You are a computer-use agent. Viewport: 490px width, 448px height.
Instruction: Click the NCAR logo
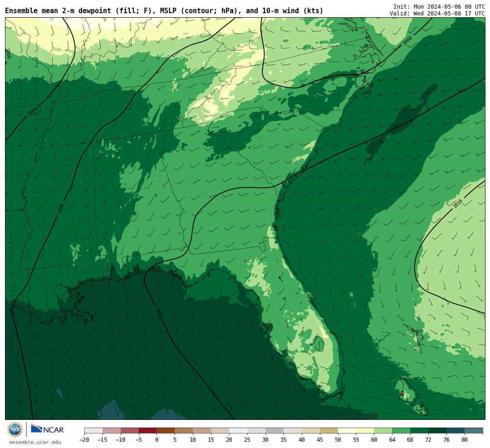click(x=47, y=429)
